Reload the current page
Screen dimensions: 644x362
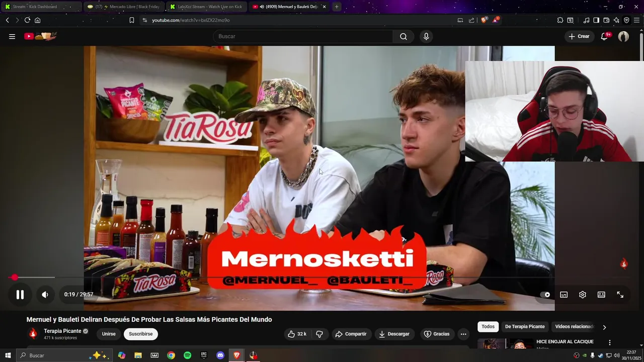(27, 20)
